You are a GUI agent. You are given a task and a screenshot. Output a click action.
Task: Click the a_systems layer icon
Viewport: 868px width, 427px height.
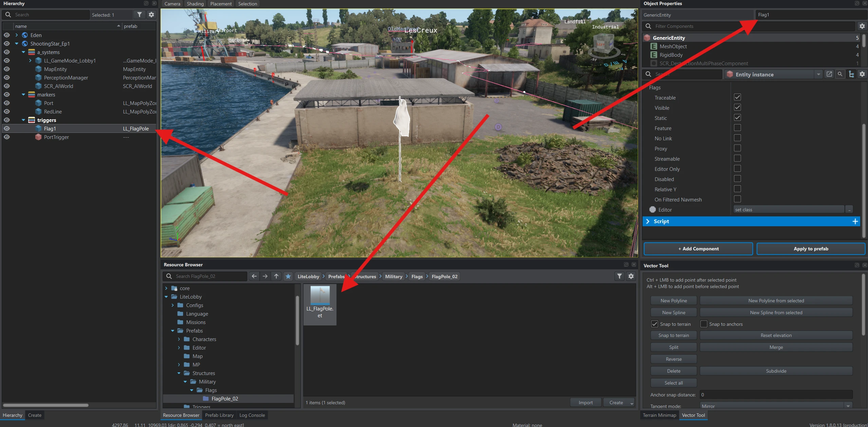[x=32, y=52]
